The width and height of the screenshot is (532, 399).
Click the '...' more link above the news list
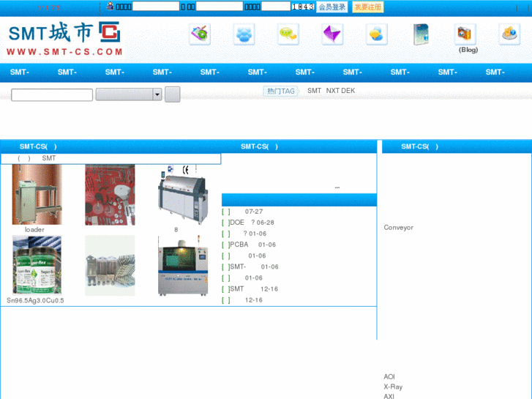click(x=337, y=187)
